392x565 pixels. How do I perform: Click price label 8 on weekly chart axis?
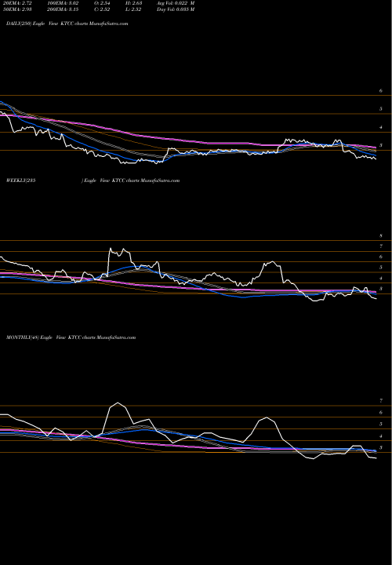381,236
